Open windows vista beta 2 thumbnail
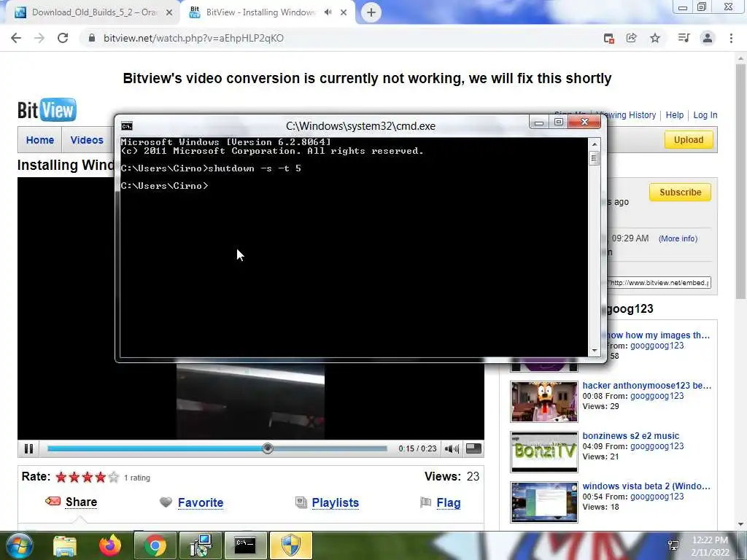747x560 pixels. tap(544, 502)
